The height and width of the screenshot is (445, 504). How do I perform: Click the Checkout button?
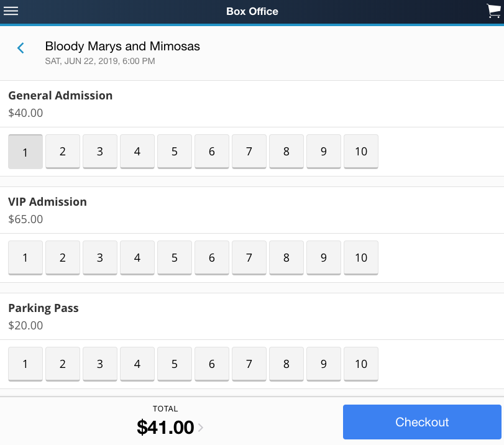tap(422, 422)
